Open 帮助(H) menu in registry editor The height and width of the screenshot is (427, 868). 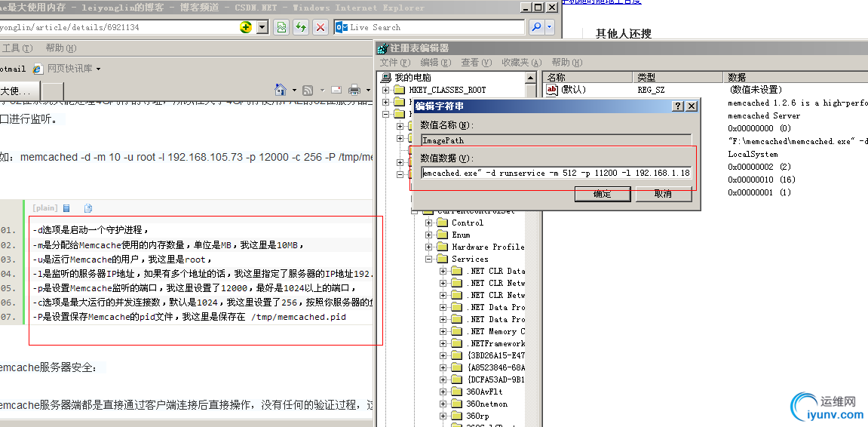coord(567,63)
